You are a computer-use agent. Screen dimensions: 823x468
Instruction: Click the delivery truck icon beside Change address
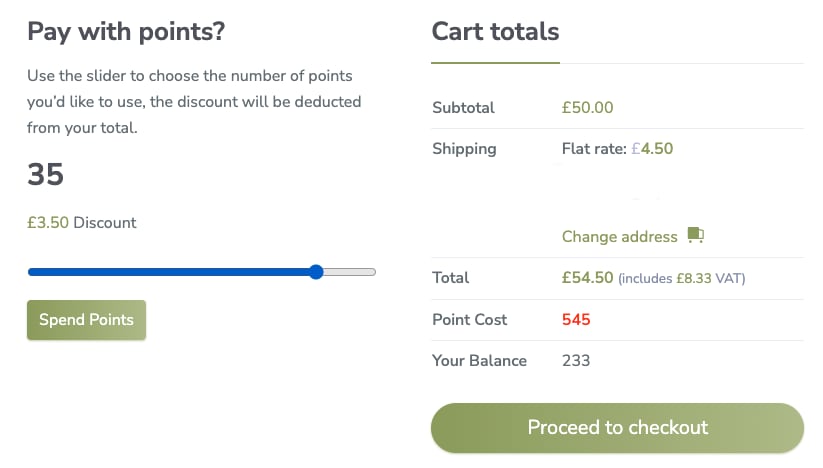[696, 236]
